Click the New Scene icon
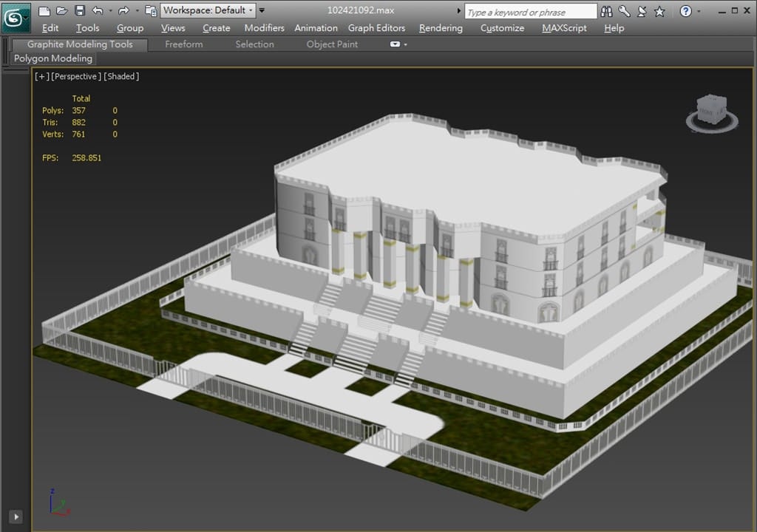The height and width of the screenshot is (532, 757). (x=44, y=11)
